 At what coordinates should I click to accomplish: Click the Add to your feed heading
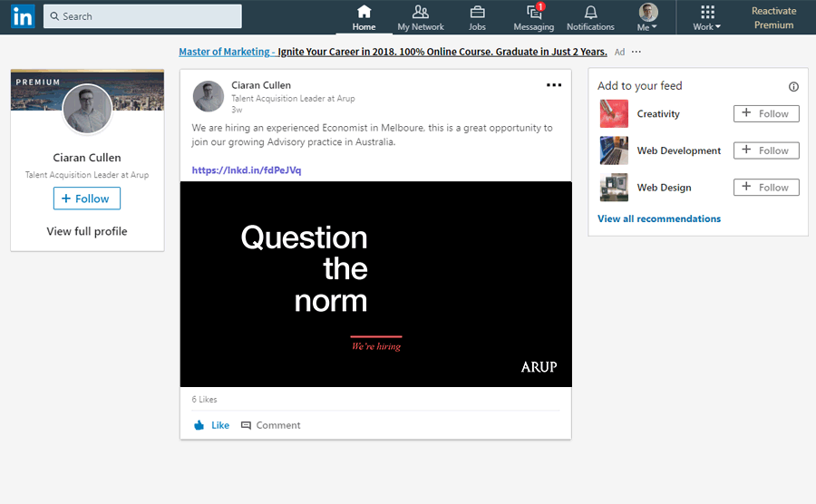[639, 86]
